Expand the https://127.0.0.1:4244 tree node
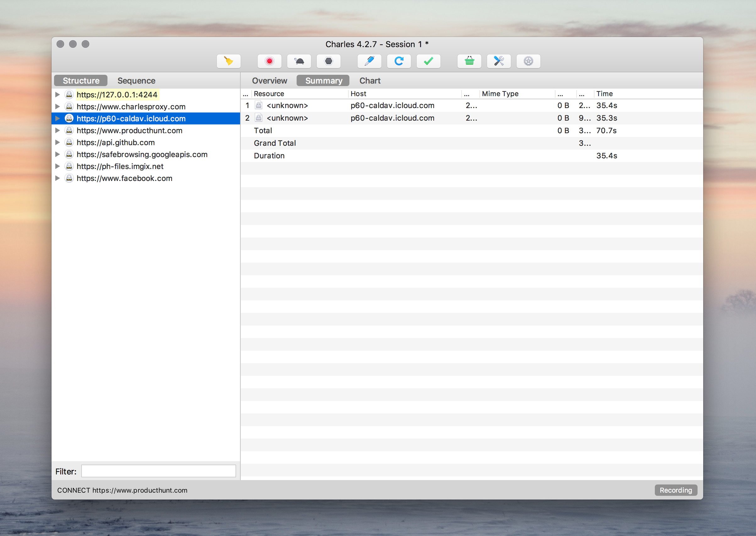This screenshot has height=536, width=756. (58, 95)
